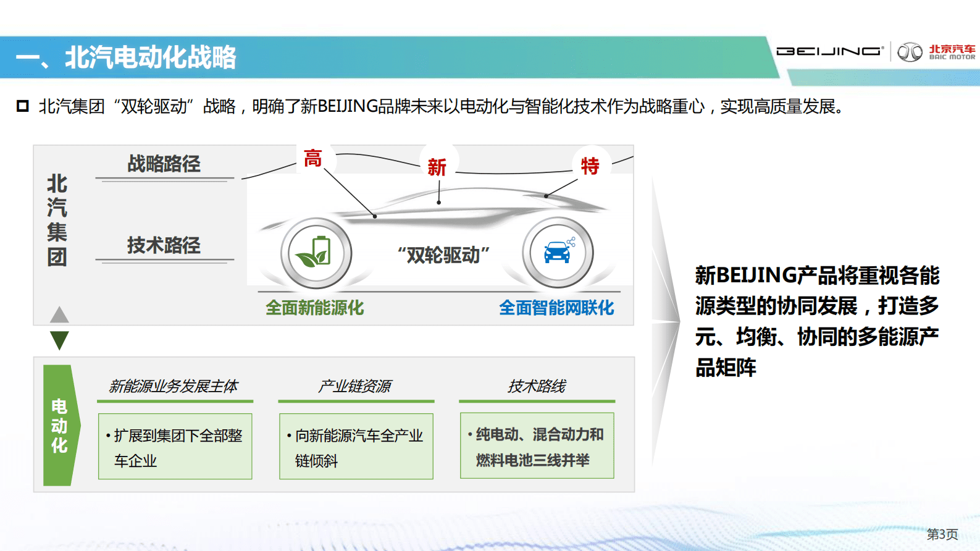Select the slide title 一、北汽电动化战略
The width and height of the screenshot is (980, 551).
coord(126,57)
